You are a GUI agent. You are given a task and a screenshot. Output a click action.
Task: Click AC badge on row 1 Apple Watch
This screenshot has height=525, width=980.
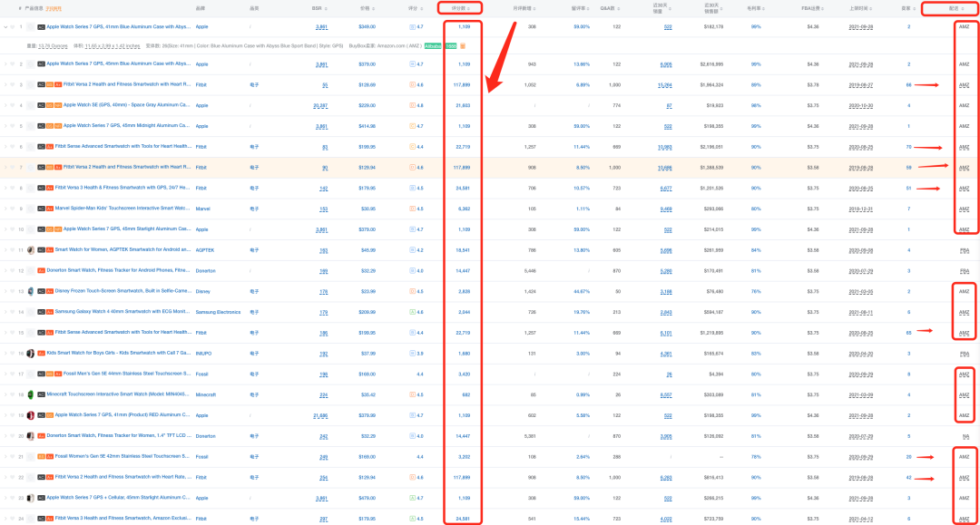(41, 27)
